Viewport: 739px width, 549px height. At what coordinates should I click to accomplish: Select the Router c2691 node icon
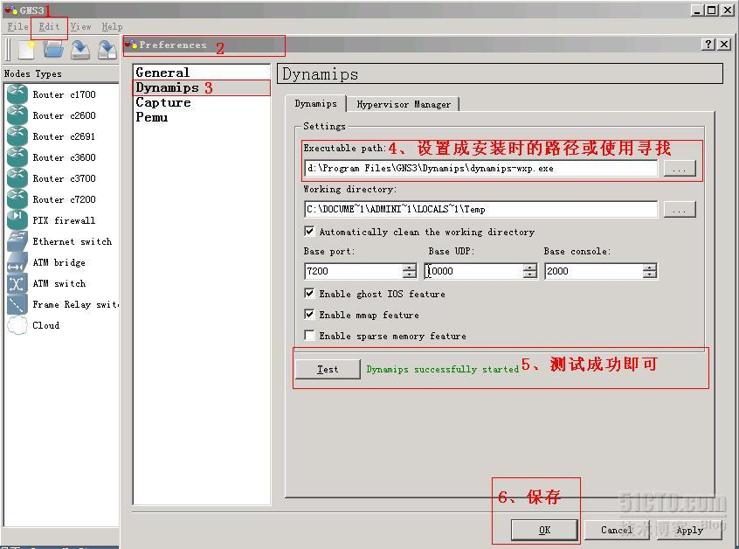click(x=17, y=136)
